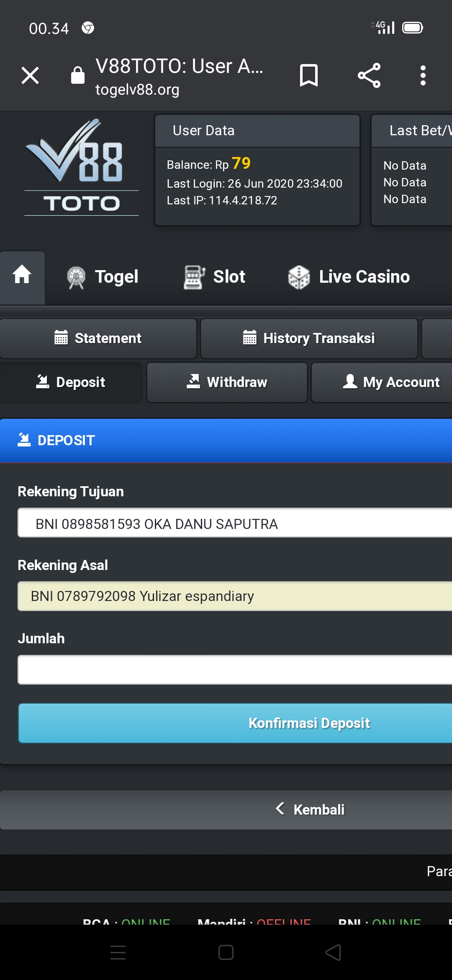Expand the Rekening Asal dropdown
This screenshot has width=452, height=980.
click(235, 596)
